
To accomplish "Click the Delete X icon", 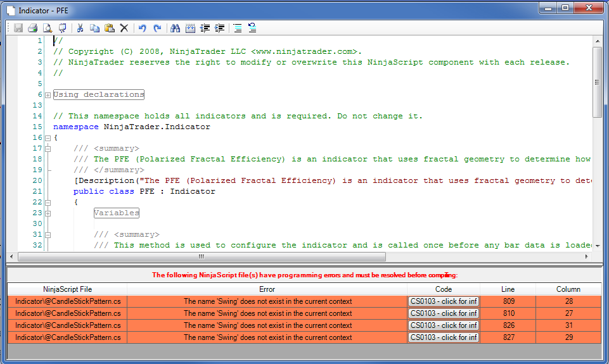I will click(x=124, y=28).
